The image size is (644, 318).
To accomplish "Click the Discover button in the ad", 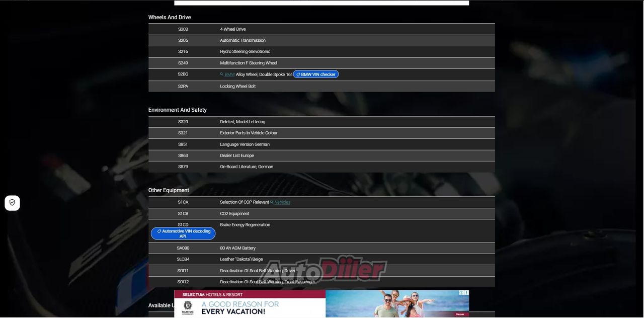I will point(460,314).
